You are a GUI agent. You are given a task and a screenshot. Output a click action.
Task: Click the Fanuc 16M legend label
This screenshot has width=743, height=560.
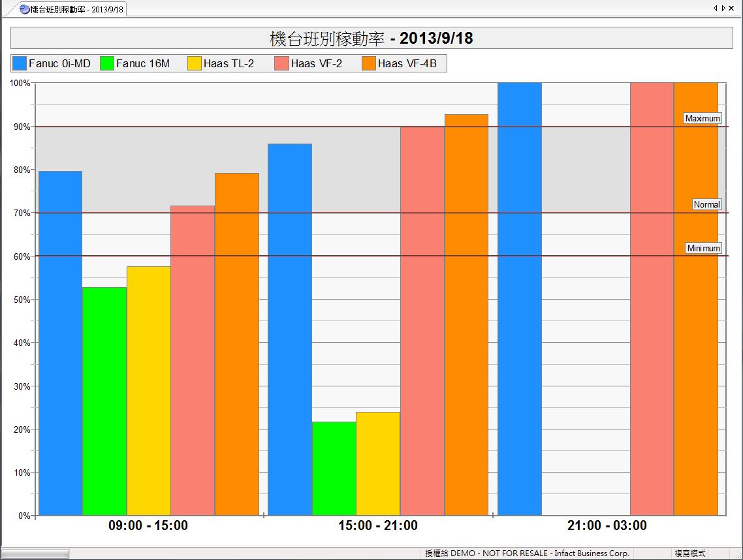142,63
